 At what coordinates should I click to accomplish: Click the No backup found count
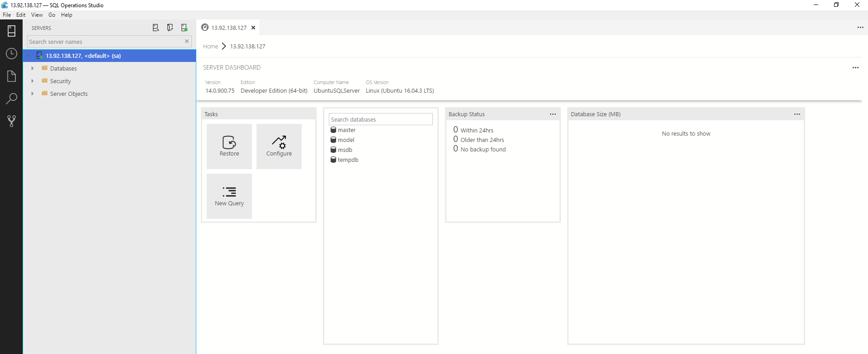[455, 149]
